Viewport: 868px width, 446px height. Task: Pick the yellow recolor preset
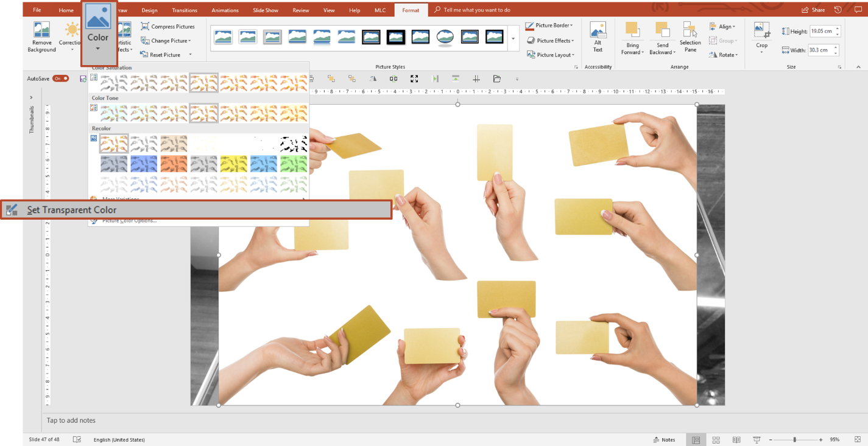[233, 164]
